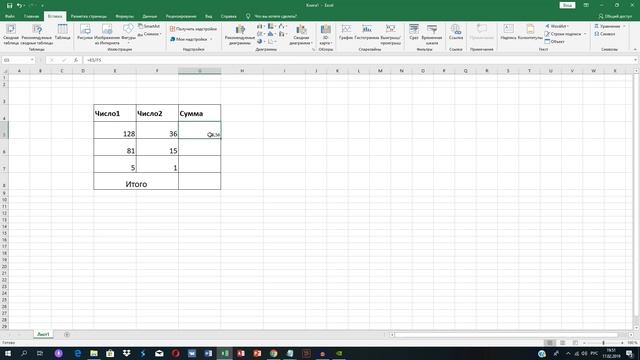Insert a hyperlink (Ссылка)
Image resolution: width=640 pixels, height=360 pixels.
coord(456,32)
